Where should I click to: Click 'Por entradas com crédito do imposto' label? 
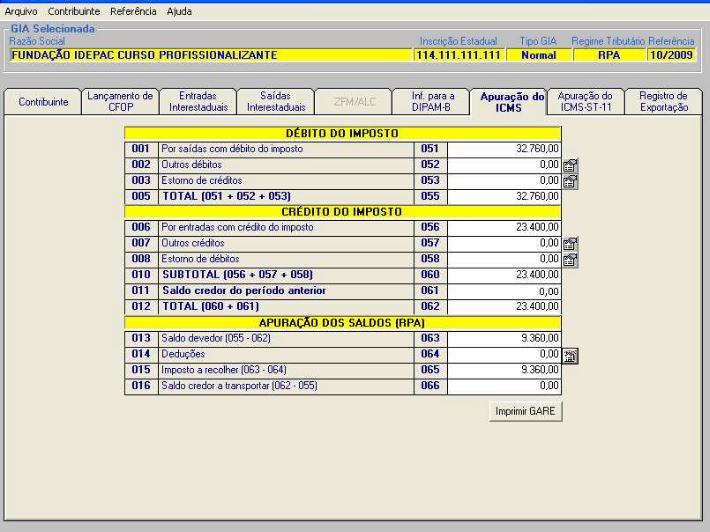pos(237,227)
